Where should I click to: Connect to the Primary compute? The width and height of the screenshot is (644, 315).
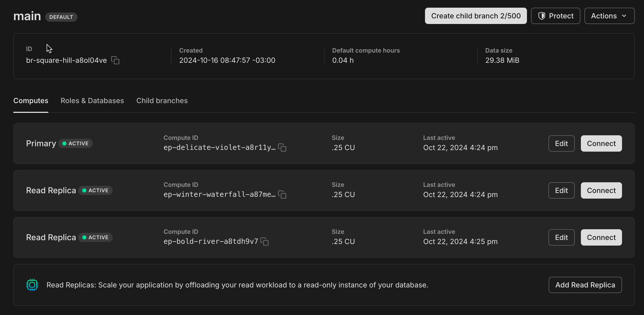point(601,143)
